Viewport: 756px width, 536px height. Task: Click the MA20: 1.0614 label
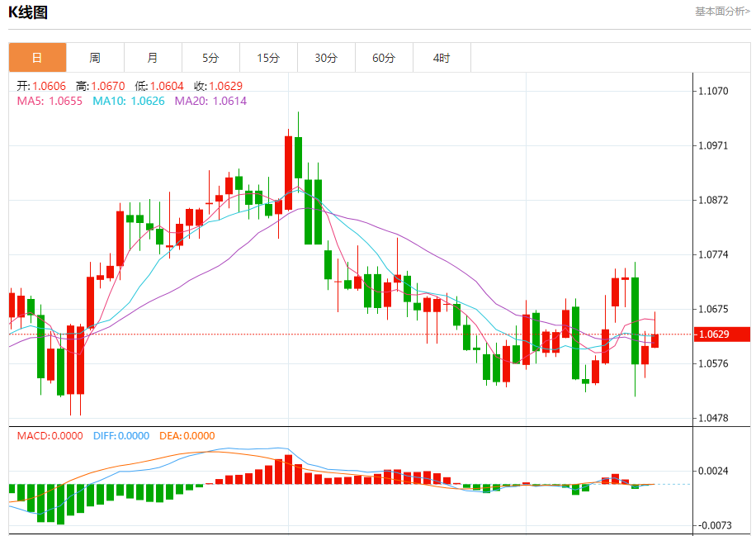[x=210, y=101]
